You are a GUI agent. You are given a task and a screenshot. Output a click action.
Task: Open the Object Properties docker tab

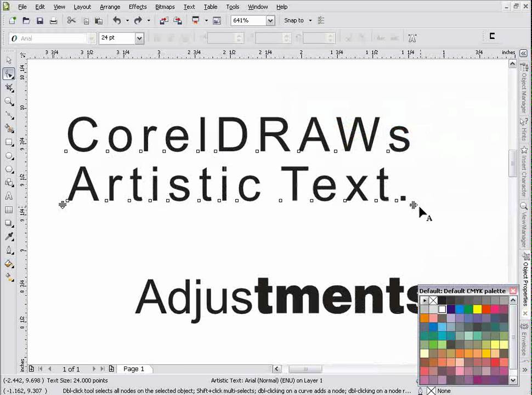pyautogui.click(x=525, y=279)
